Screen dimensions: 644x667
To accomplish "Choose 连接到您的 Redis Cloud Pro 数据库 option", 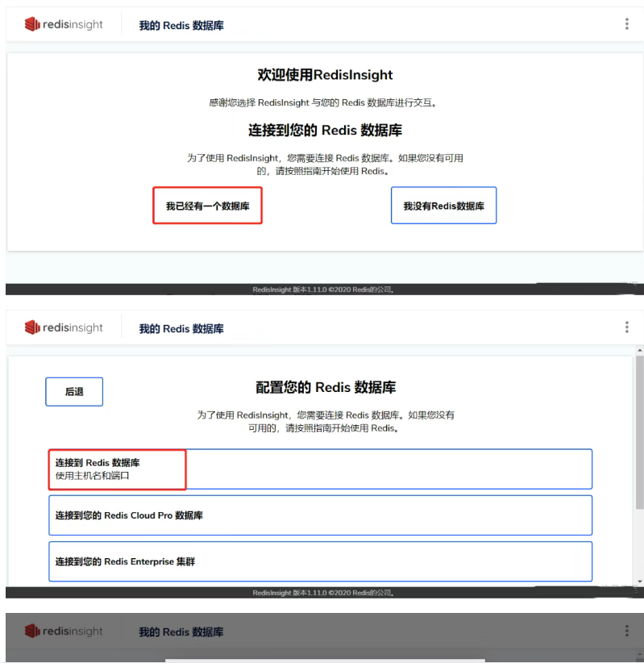I will (320, 515).
